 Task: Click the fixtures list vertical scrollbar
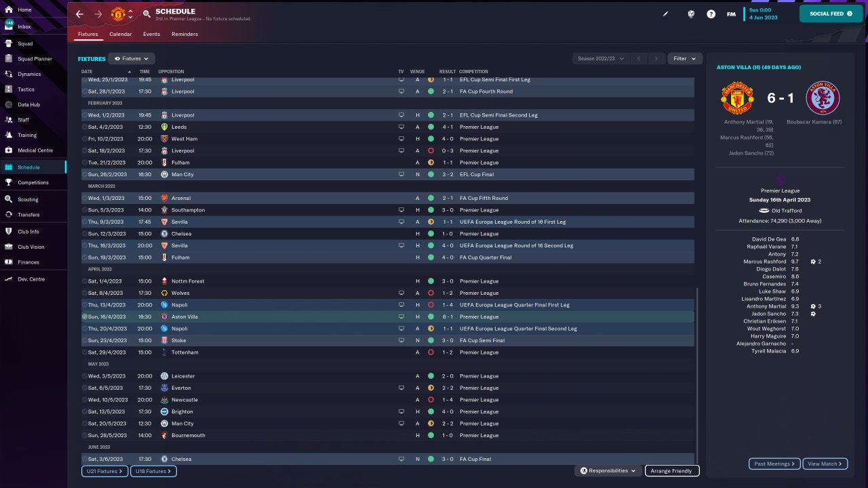(697, 376)
